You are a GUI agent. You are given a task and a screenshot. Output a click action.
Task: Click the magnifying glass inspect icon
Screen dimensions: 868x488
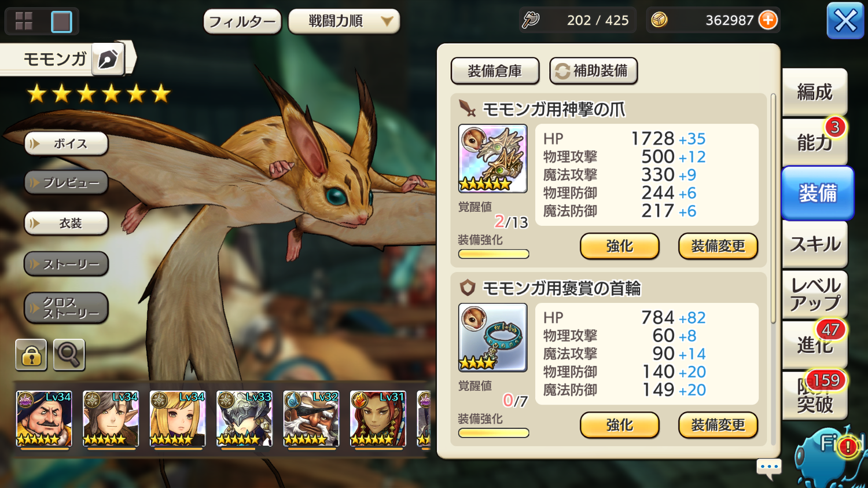tap(69, 355)
